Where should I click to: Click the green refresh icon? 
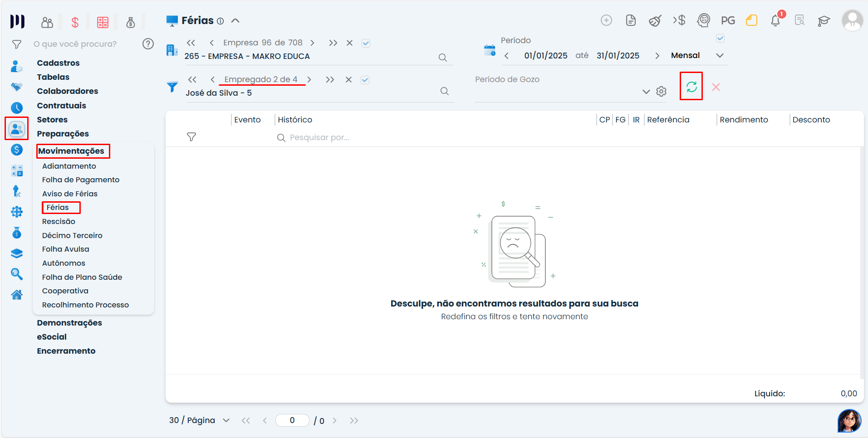pyautogui.click(x=691, y=87)
